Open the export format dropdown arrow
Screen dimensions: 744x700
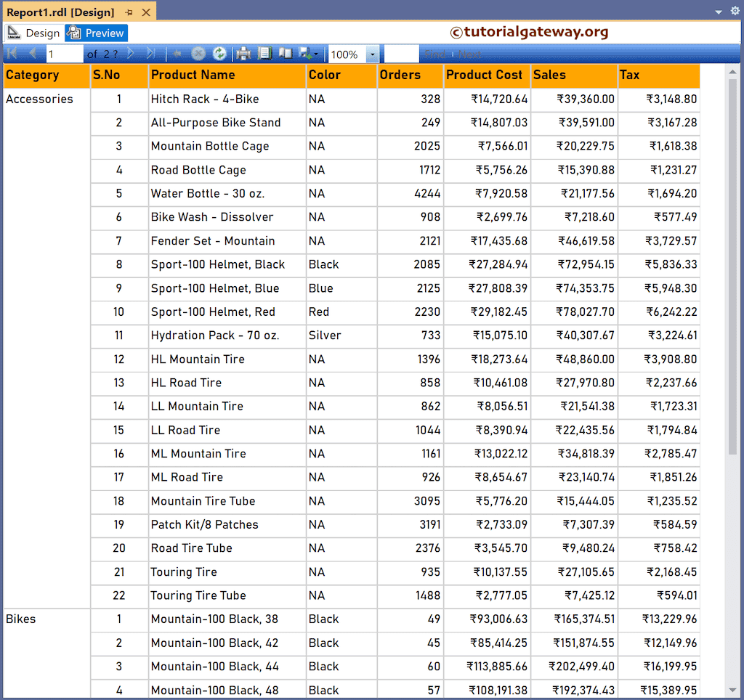(x=315, y=53)
